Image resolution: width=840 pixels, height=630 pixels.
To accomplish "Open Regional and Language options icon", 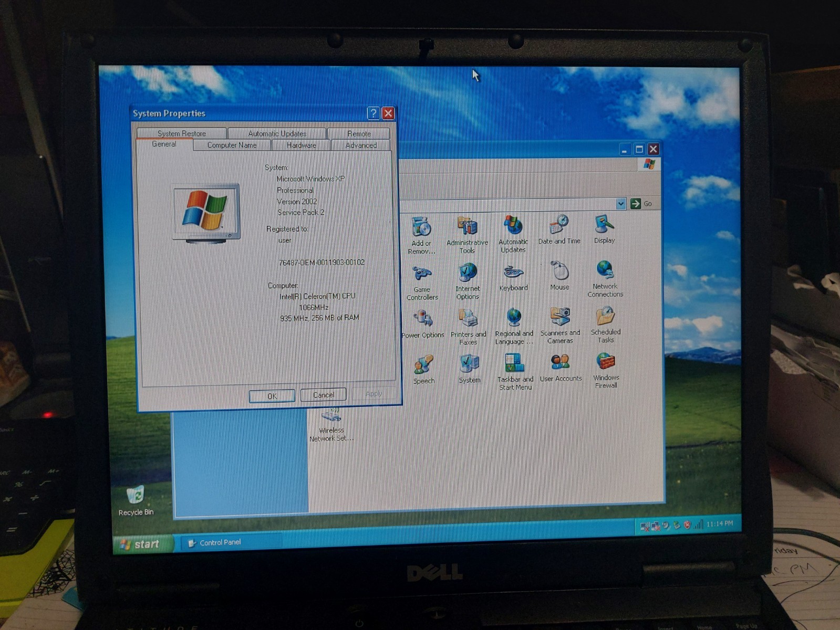I will 514,327.
